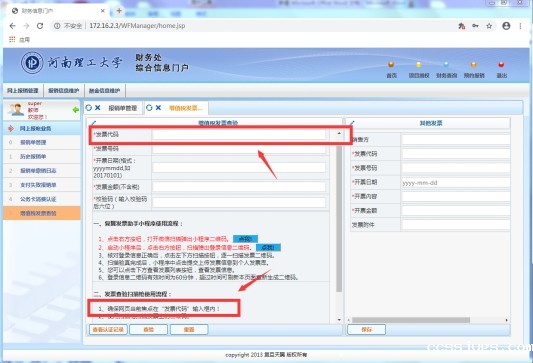
Task: Click scroll-down arrow of invoice panel scrollbar
Action: pyautogui.click(x=339, y=320)
